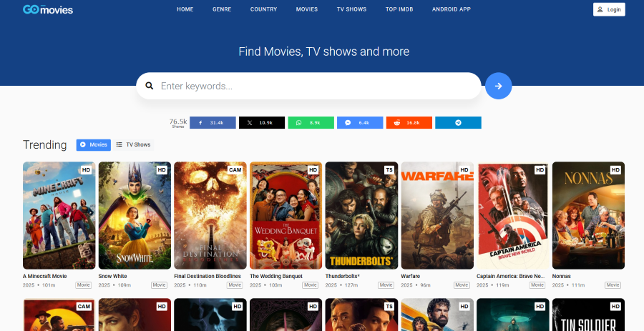Click Movie tag under Nonnas
644x331 pixels.
pyautogui.click(x=613, y=285)
